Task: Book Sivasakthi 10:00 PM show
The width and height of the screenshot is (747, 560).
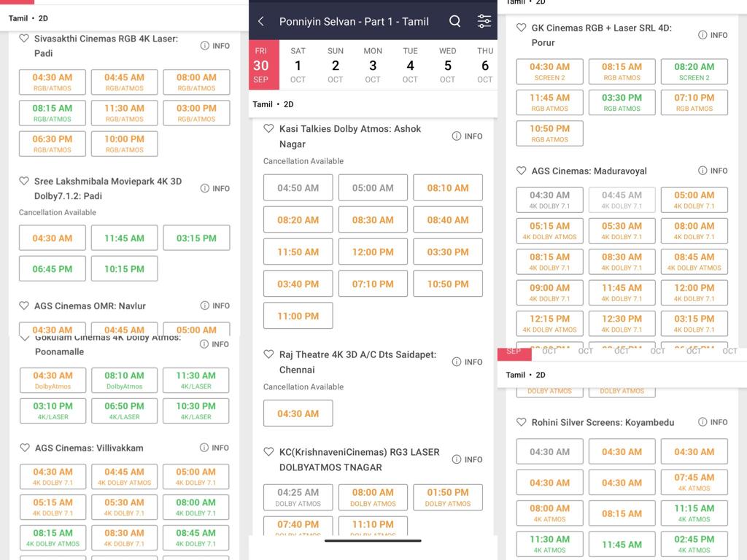Action: pos(124,144)
